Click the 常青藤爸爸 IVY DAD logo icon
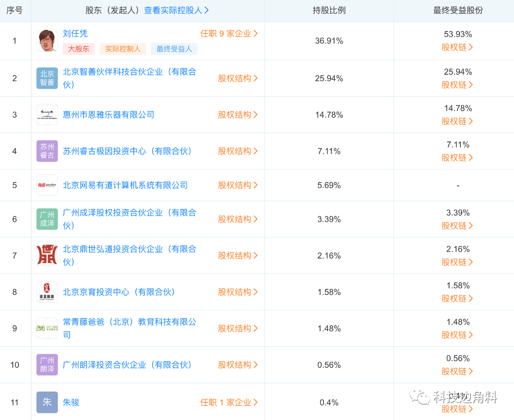The width and height of the screenshot is (514, 420). (47, 328)
